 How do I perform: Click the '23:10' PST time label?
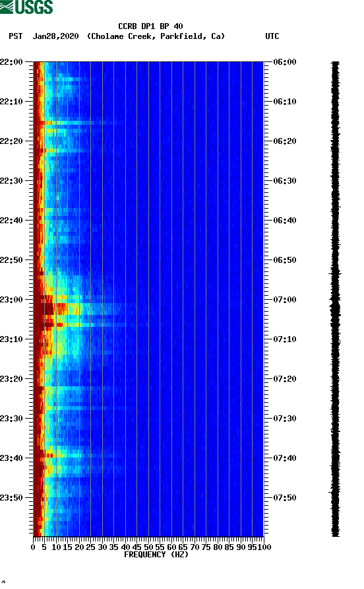(11, 339)
